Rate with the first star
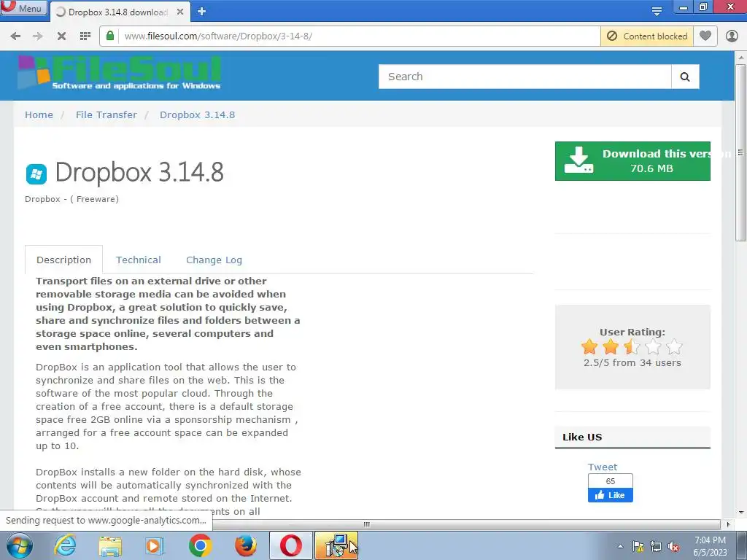Screen dimensions: 747x560 (589, 346)
